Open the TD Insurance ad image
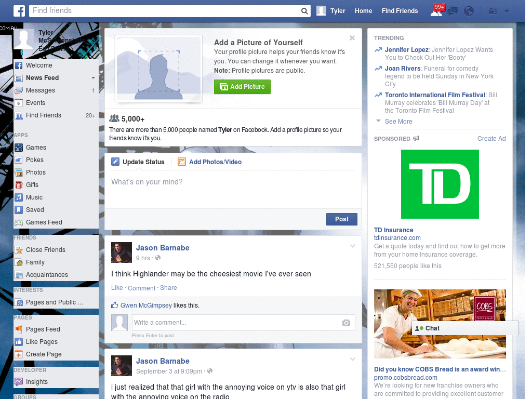532x399 pixels. pyautogui.click(x=440, y=184)
